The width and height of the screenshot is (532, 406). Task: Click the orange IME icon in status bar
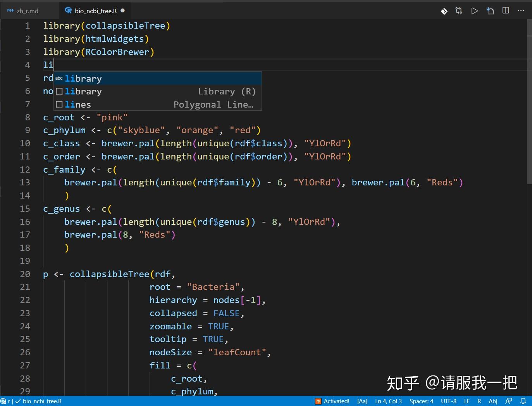[318, 401]
